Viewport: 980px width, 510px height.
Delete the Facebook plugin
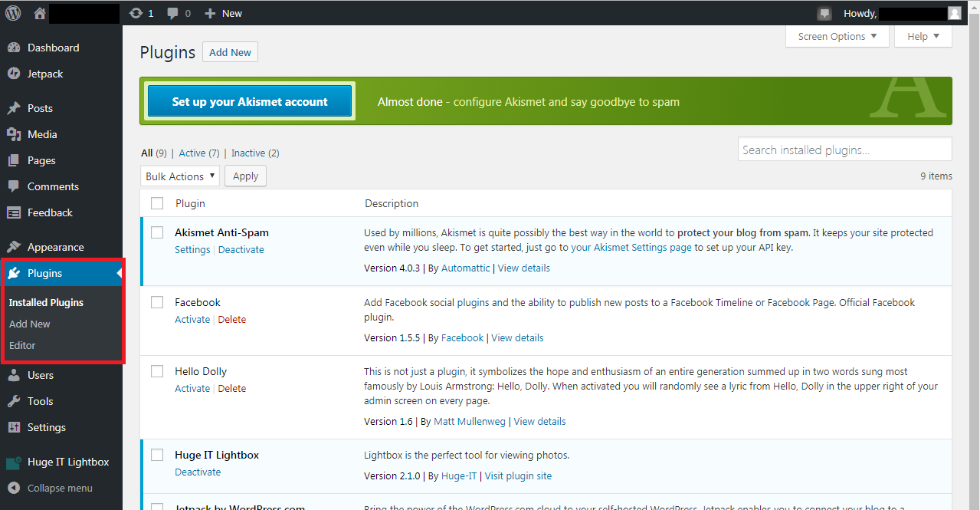point(232,319)
